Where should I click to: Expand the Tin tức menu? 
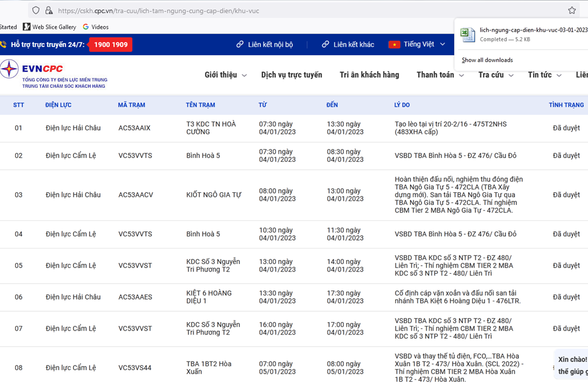(544, 75)
